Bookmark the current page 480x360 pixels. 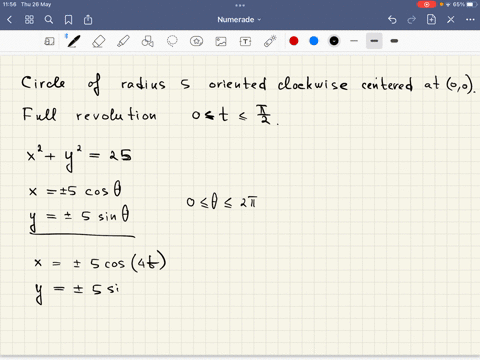click(68, 20)
